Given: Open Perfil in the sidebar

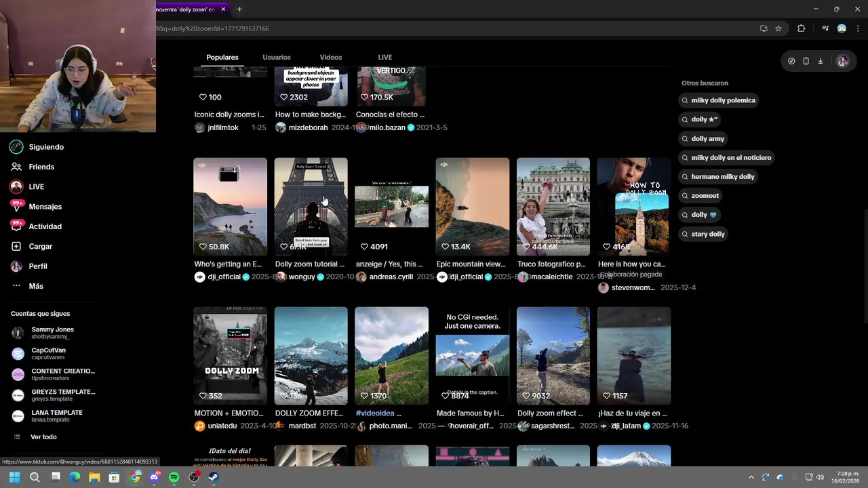Looking at the screenshot, I should [28, 266].
